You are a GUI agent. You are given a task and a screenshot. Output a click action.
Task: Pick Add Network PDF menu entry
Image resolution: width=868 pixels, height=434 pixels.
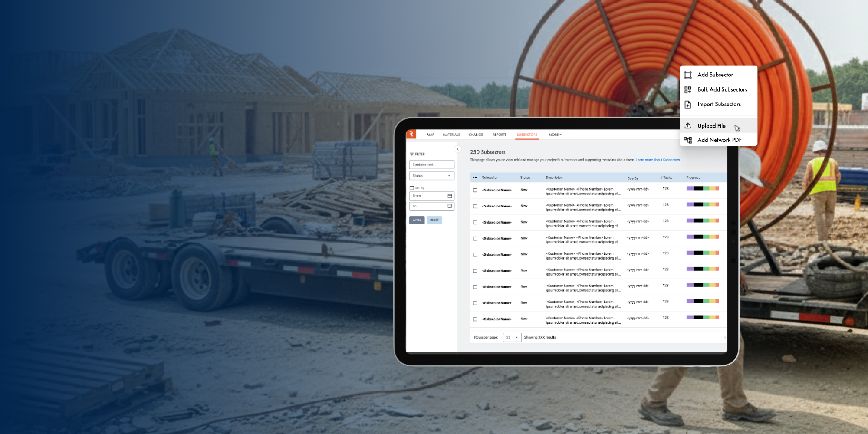tap(719, 140)
